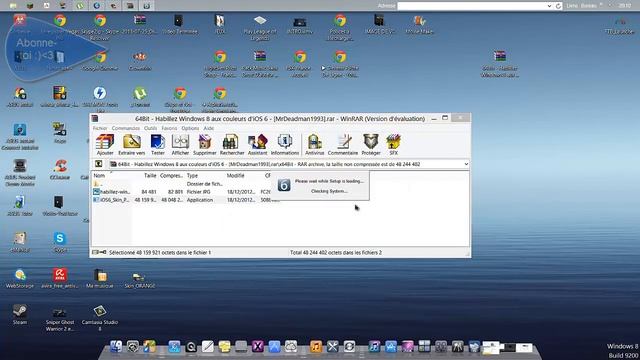Click the Afficher toolbar icon
Screen dimensions: 640x360
pyautogui.click(x=180, y=145)
